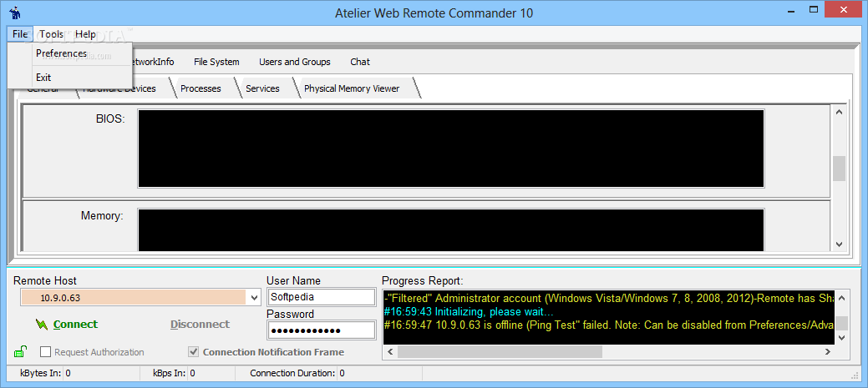Click vertical scrollbar thumb in system info panel

pyautogui.click(x=839, y=169)
